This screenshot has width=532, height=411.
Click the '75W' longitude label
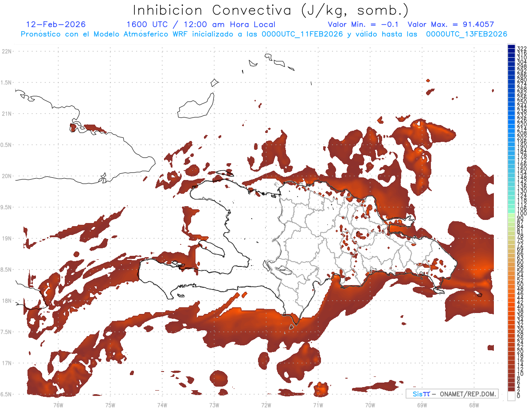110,405
